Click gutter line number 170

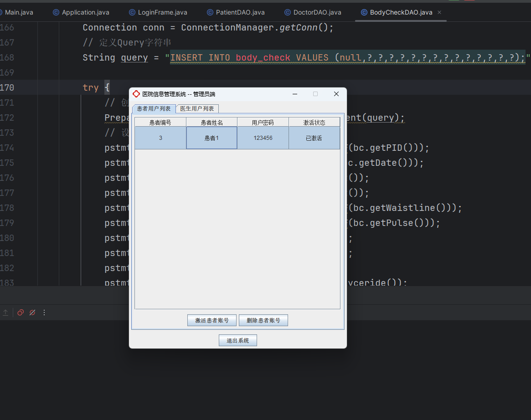(7, 87)
